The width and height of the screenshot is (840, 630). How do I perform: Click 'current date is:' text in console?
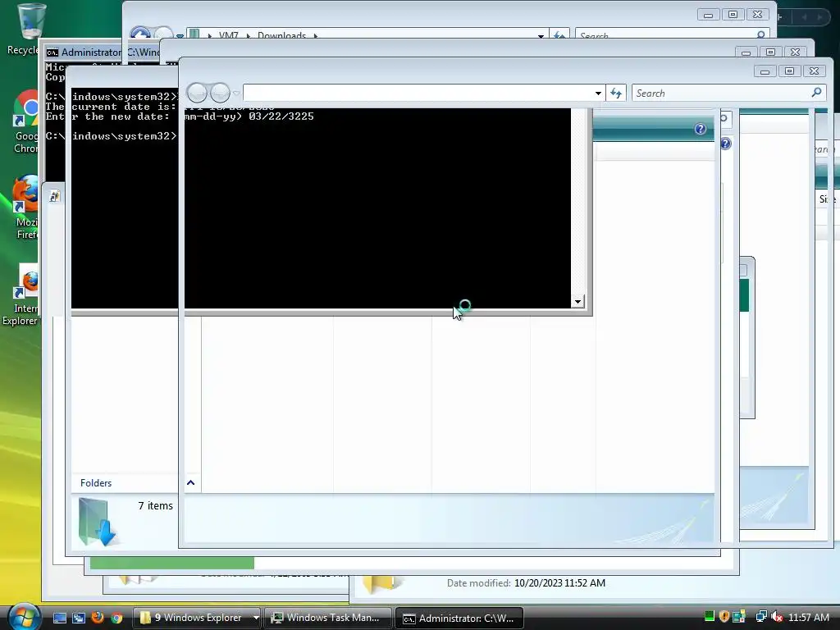tap(125, 107)
